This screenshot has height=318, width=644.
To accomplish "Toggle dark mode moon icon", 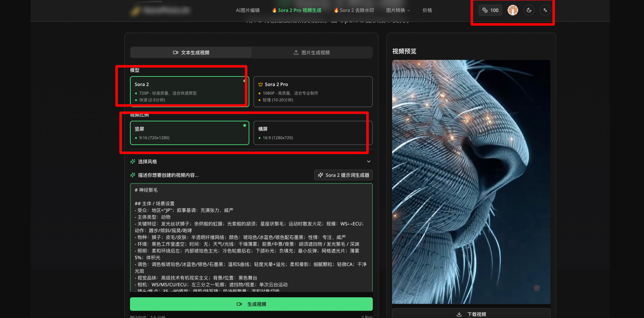I will click(529, 10).
